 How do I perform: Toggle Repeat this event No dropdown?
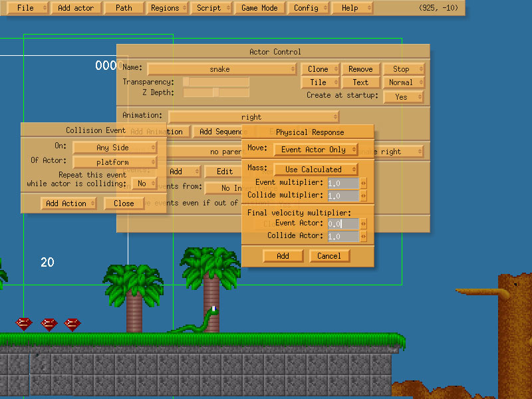pos(144,184)
